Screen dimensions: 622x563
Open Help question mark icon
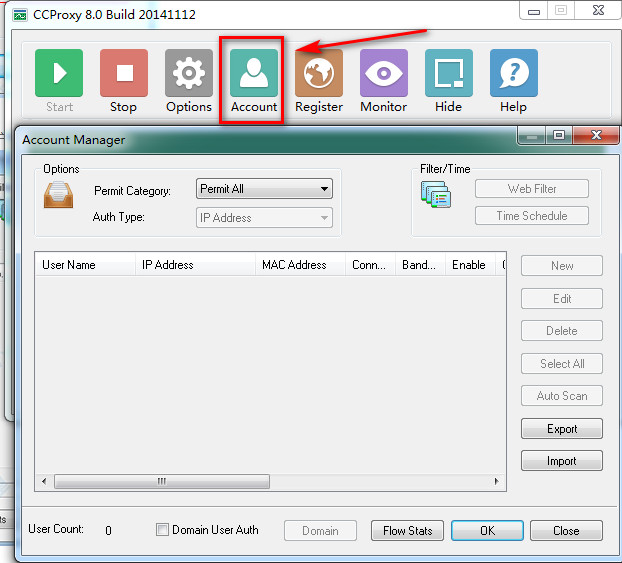[x=514, y=73]
